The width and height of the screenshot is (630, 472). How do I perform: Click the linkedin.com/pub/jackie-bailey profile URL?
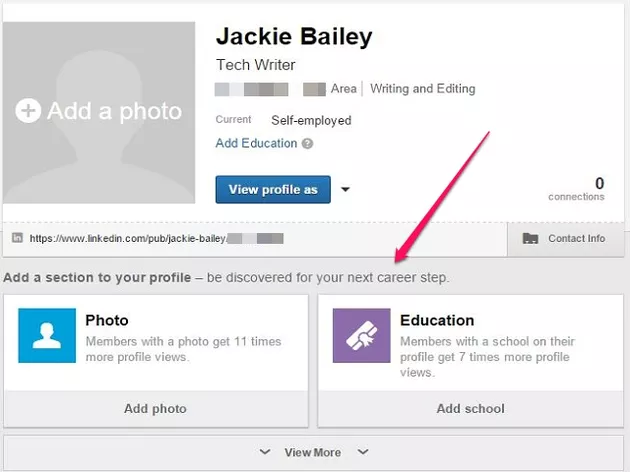click(128, 239)
